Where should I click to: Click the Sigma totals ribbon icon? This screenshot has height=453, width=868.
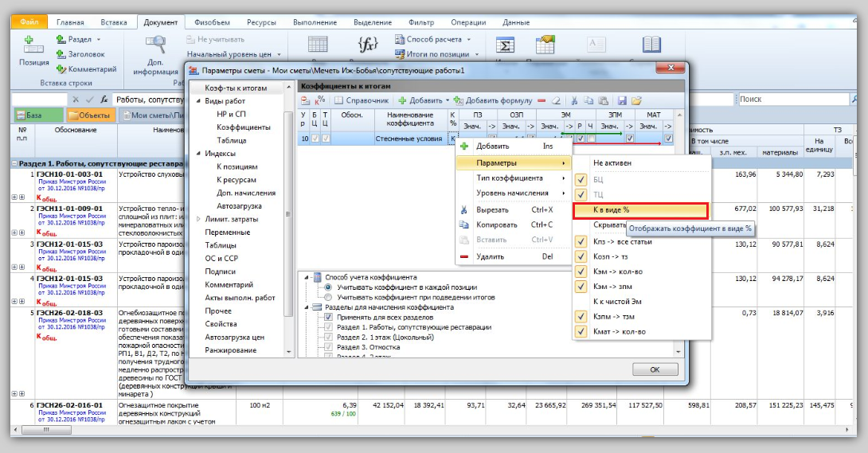(x=505, y=45)
